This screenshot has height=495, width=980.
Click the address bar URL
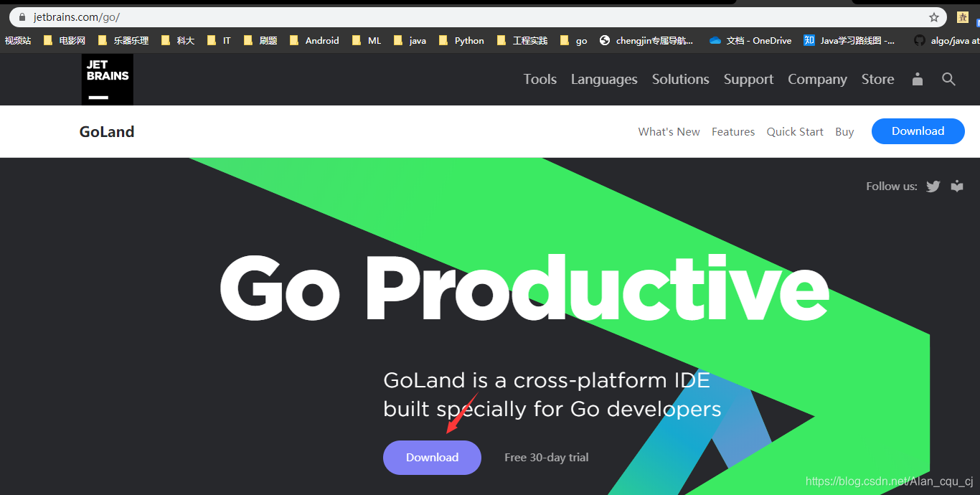(x=77, y=17)
